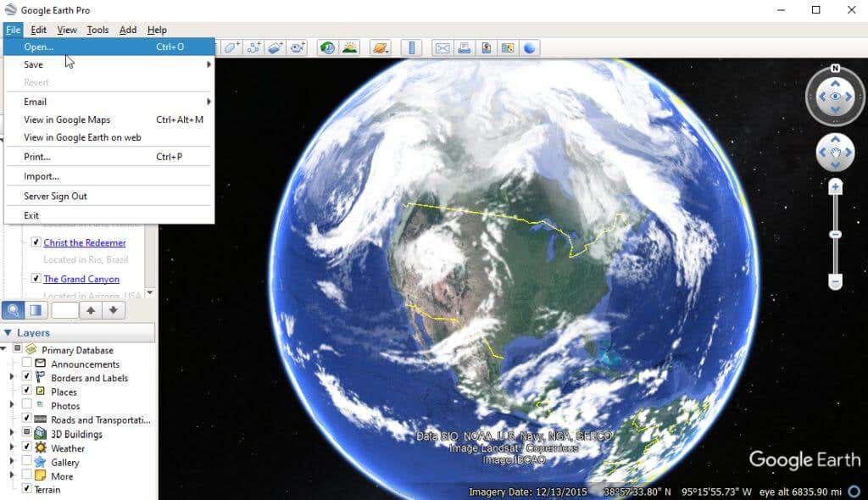Image resolution: width=868 pixels, height=500 pixels.
Task: Enable the Photos layer checkbox
Action: click(27, 406)
